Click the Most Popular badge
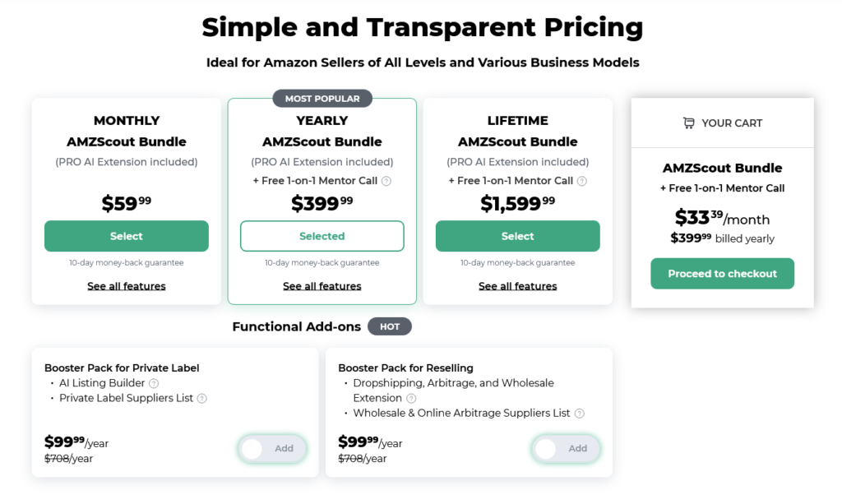Screen dimensions: 842x504 [322, 99]
